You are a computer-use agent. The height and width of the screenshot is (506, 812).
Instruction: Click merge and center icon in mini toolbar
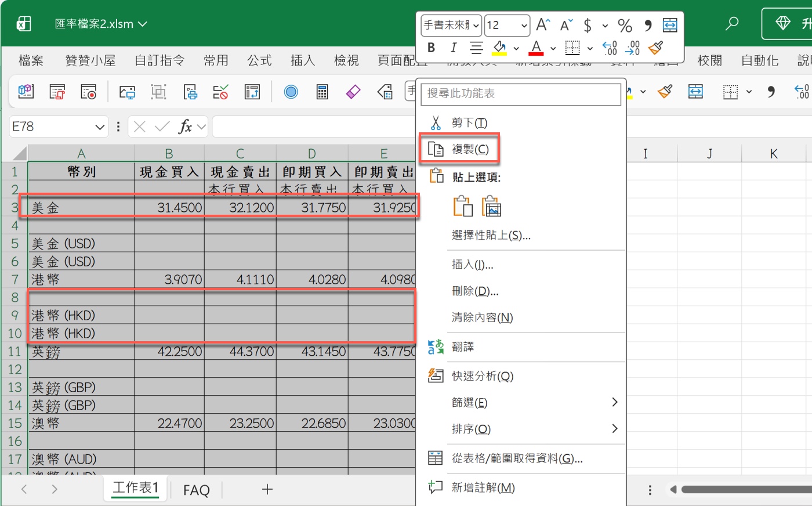[x=670, y=25]
